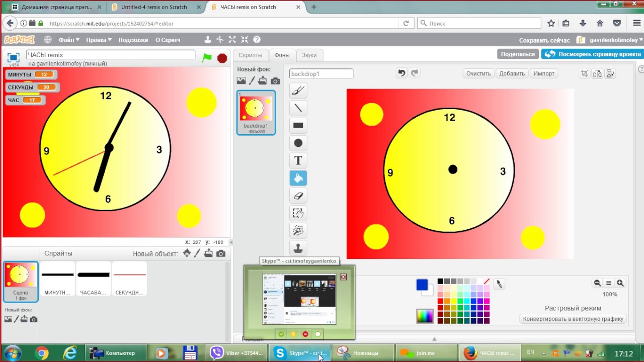Image resolution: width=644 pixels, height=362 pixels.
Task: Select the Rectangle tool
Action: pyautogui.click(x=298, y=126)
